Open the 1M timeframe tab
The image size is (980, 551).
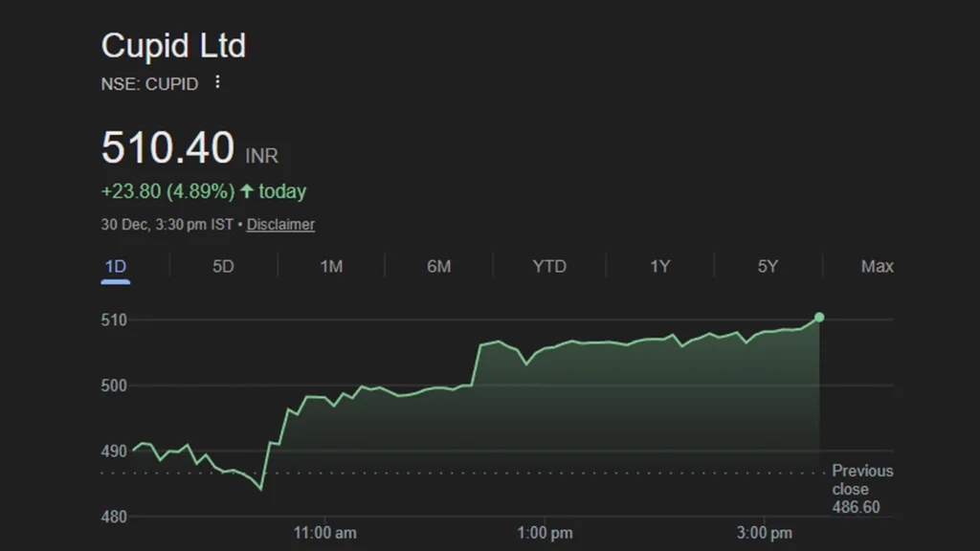click(x=330, y=266)
